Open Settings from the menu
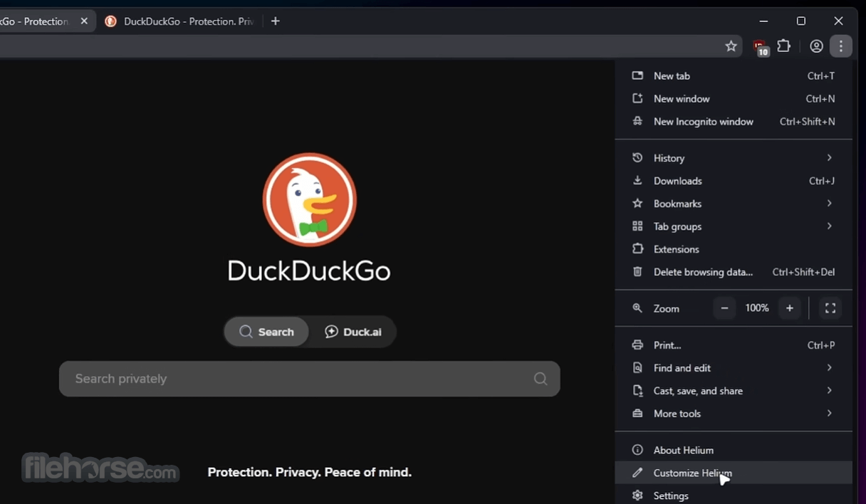 (x=734, y=495)
